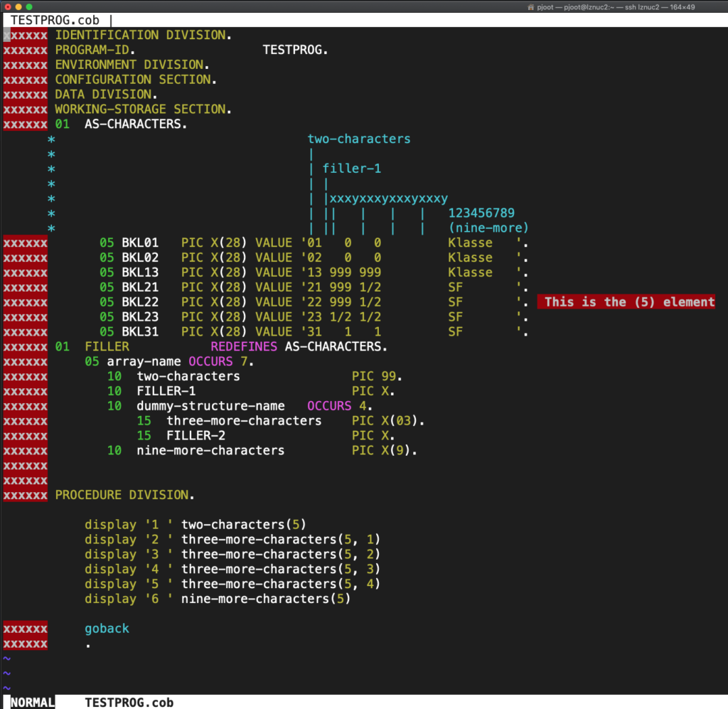Click the 'REDEFINES' keyword
This screenshot has width=728, height=709.
click(244, 347)
